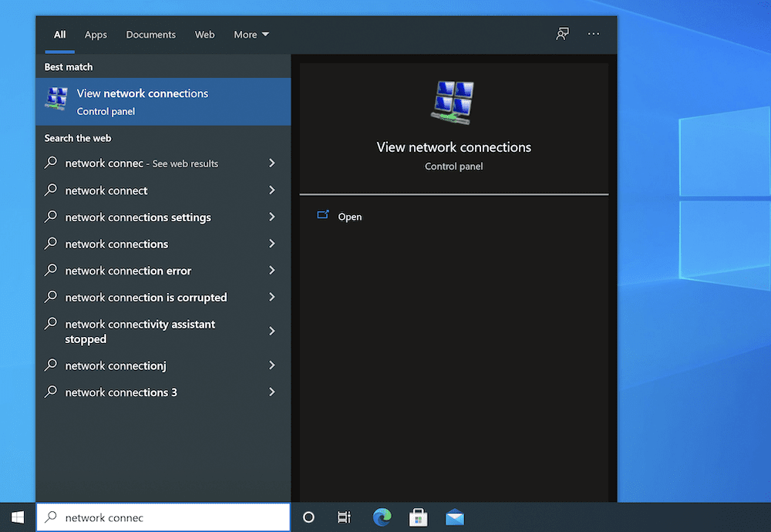The height and width of the screenshot is (532, 771).
Task: Switch to the All tab
Action: 59,35
